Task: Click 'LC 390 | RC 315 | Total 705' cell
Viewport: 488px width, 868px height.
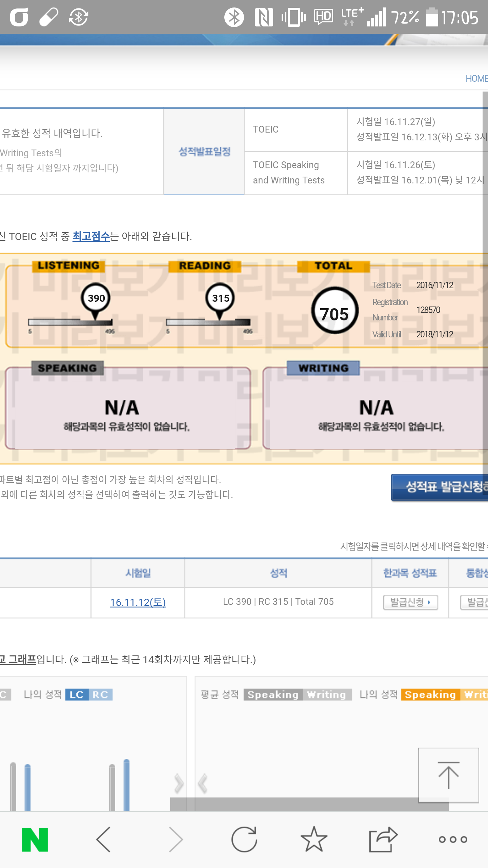Action: [x=278, y=602]
